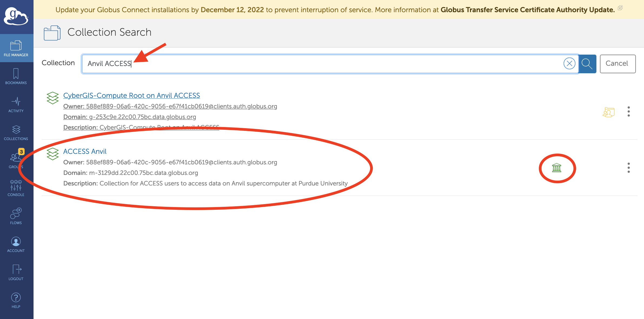
Task: Click the Groups notification badge showing 3
Action: (21, 152)
